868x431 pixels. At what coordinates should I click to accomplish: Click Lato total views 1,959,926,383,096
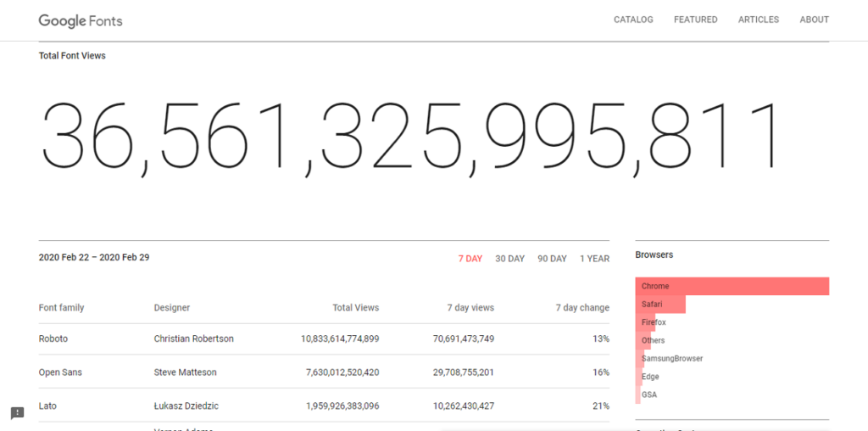pos(342,406)
